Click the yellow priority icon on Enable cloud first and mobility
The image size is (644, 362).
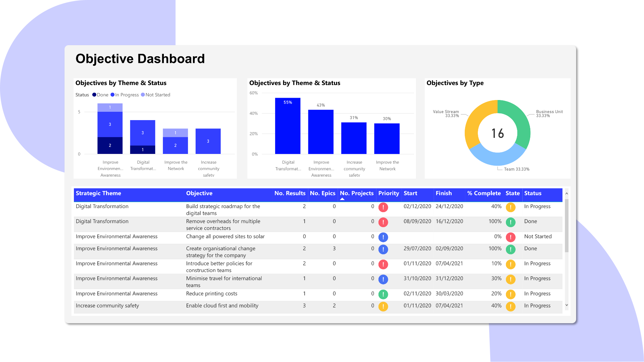[x=383, y=306]
